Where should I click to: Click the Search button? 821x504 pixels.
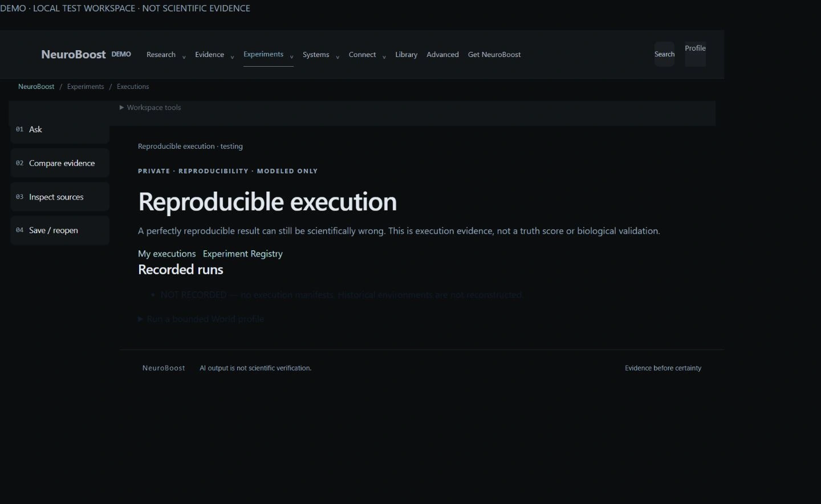click(x=664, y=54)
